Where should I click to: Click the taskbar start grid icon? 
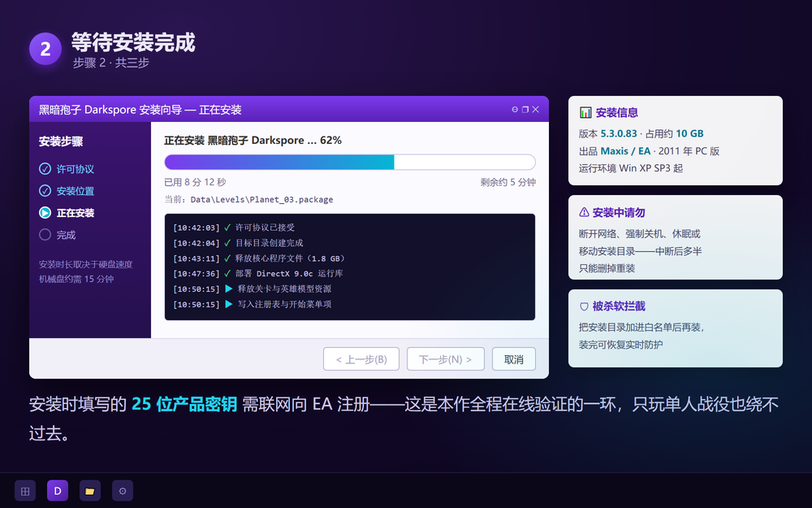coord(25,490)
